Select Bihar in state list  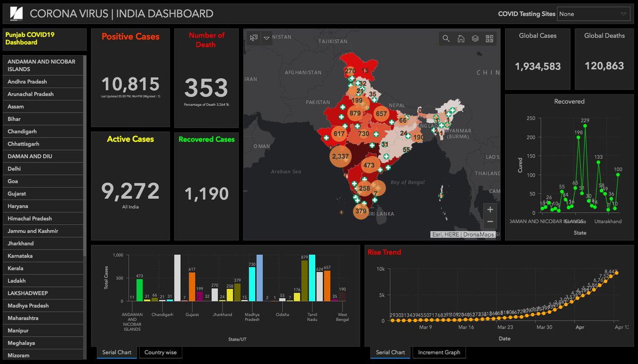click(x=43, y=119)
